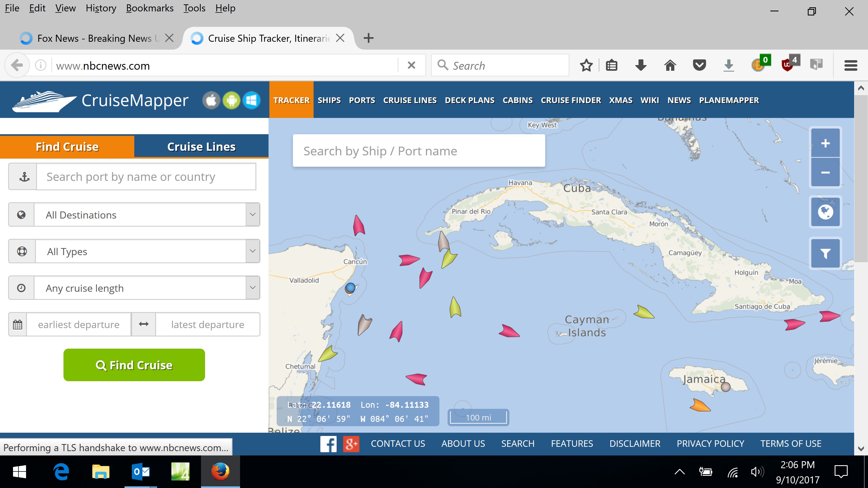The image size is (868, 488).
Task: Click the blue port marker near Cancún
Action: point(350,288)
